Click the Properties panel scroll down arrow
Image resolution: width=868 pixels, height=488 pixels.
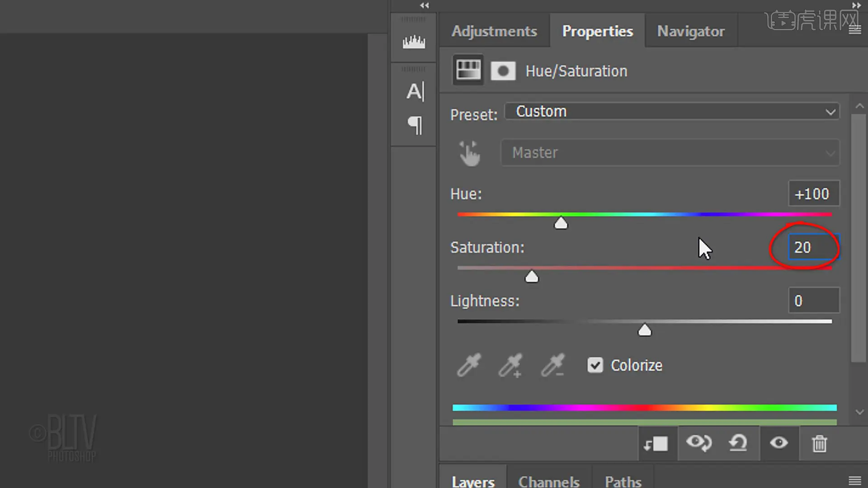[859, 412]
